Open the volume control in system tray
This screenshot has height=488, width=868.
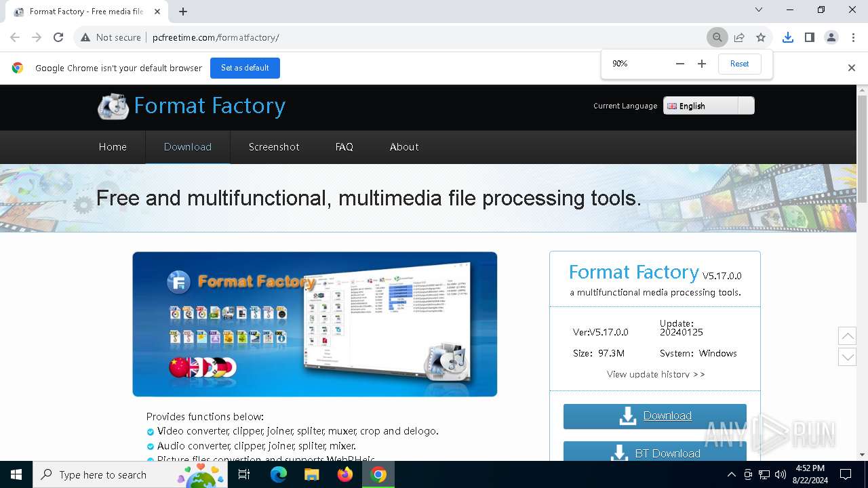(781, 474)
